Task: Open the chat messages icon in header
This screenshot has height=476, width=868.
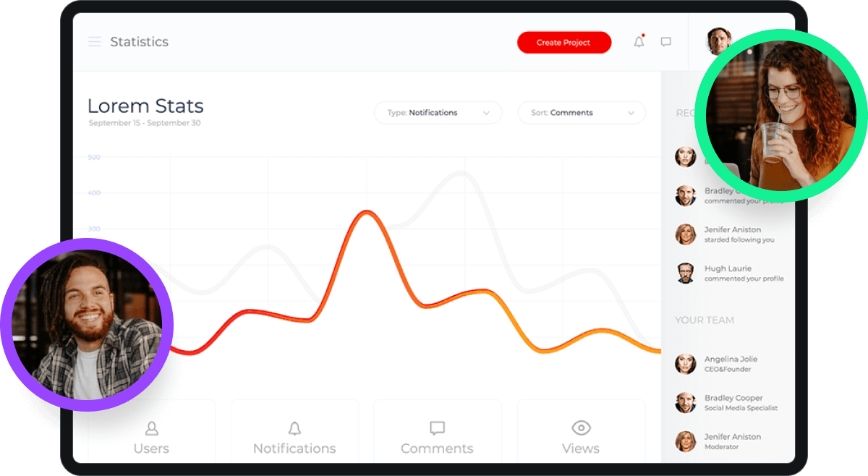Action: [665, 42]
